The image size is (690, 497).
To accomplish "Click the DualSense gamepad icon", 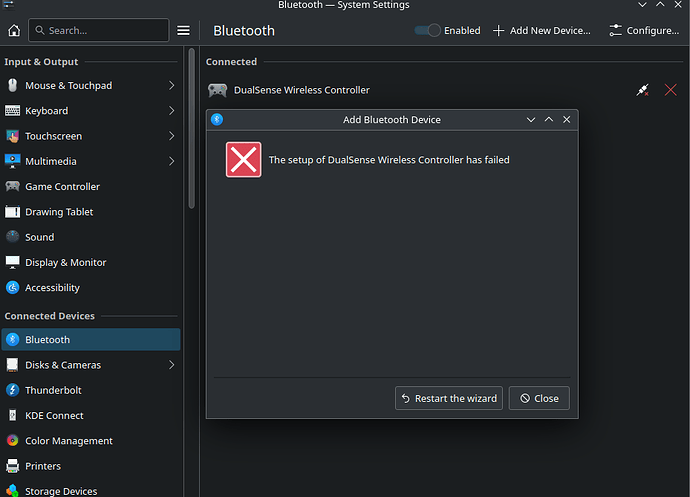I will pyautogui.click(x=217, y=90).
